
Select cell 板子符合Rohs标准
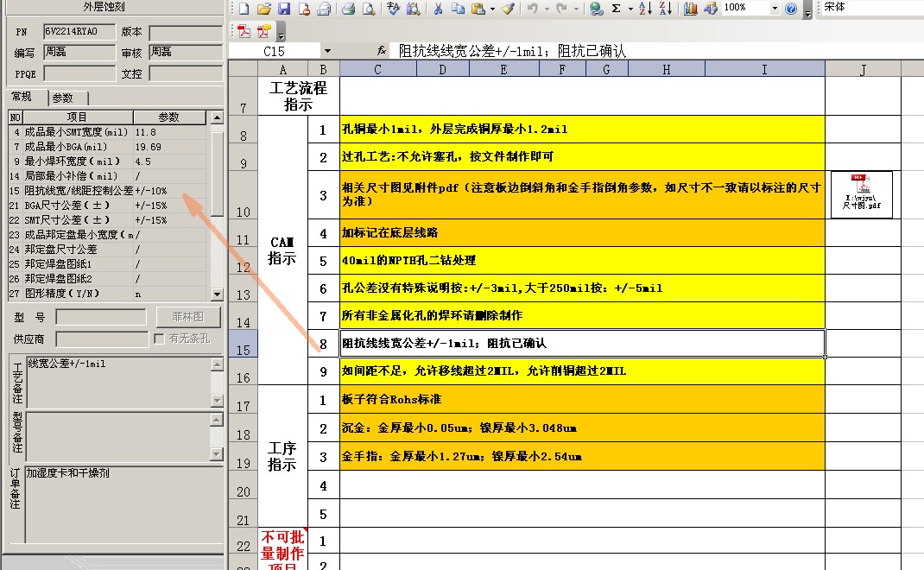click(x=582, y=400)
